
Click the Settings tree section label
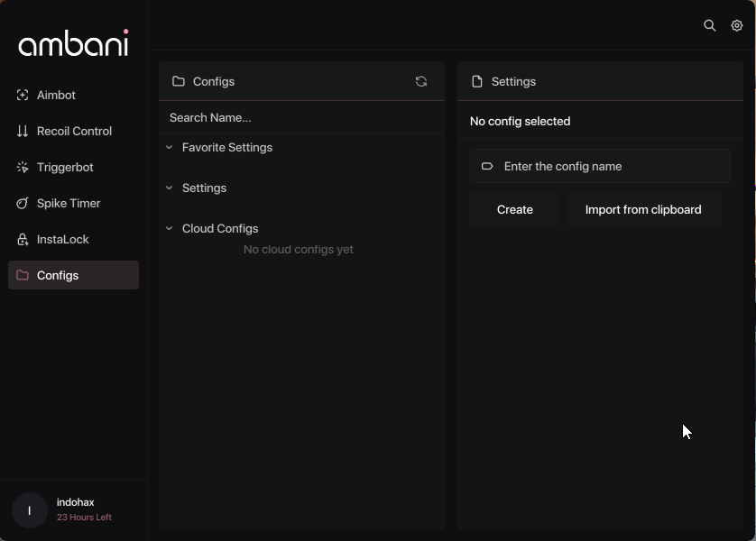(204, 188)
